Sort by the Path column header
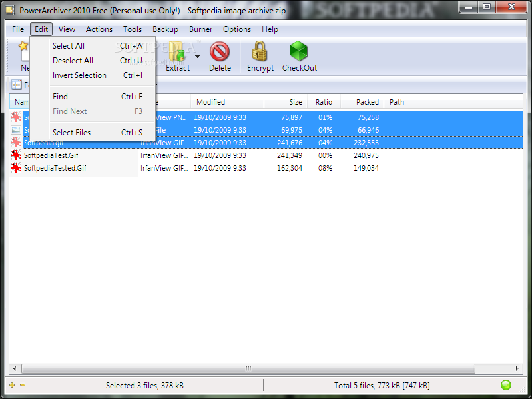Screen dimensions: 532x399 (397, 102)
